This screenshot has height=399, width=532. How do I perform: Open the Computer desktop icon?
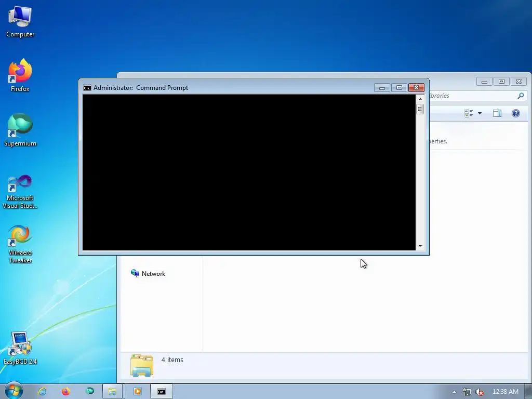pos(20,21)
